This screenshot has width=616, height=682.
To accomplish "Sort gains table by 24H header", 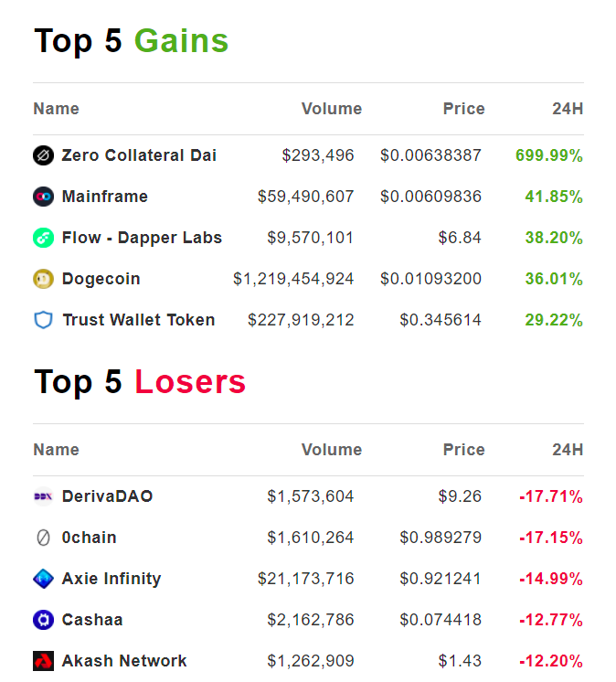I will (x=567, y=109).
